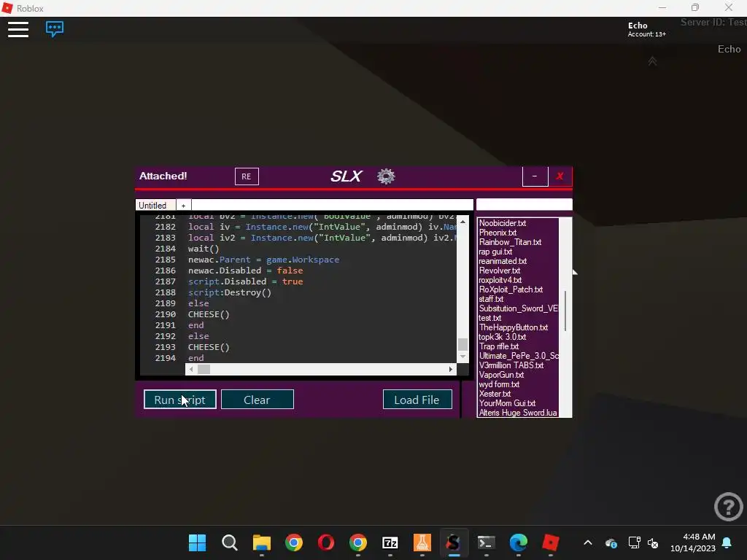This screenshot has height=560, width=747.
Task: Select wyd form.txt script
Action: click(x=499, y=384)
